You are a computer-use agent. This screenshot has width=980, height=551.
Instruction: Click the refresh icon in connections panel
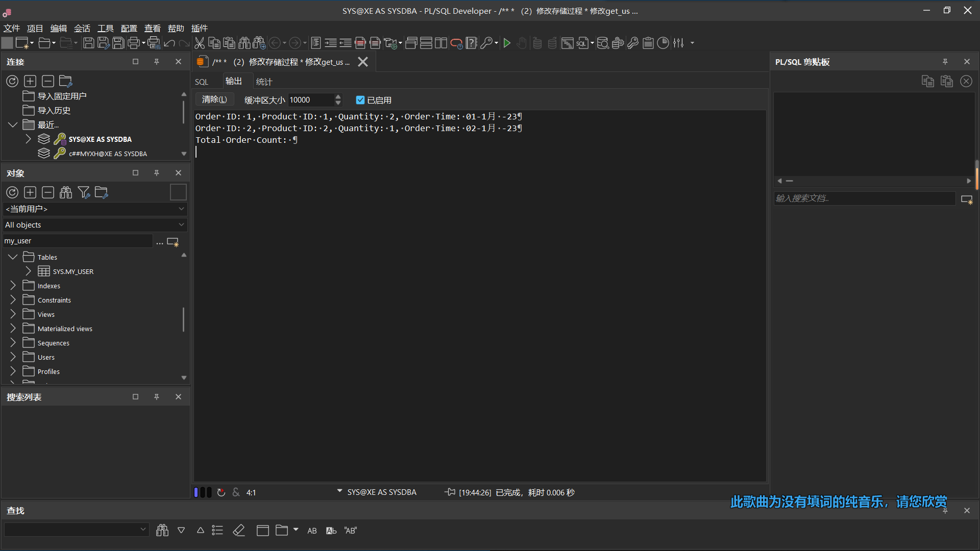click(12, 81)
